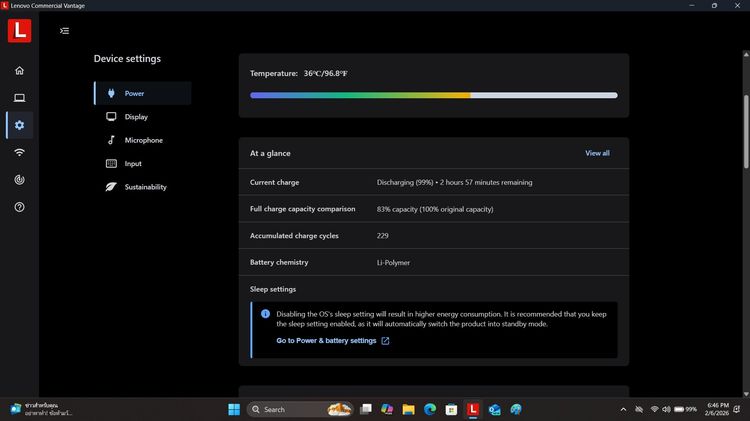The image size is (750, 421).
Task: Click the system tray Wi-Fi icon
Action: (x=654, y=410)
